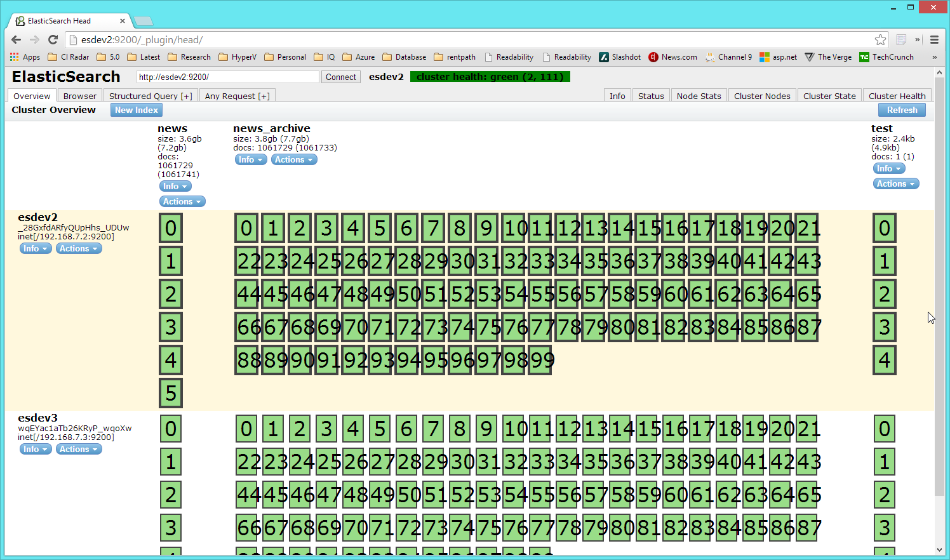950x560 pixels.
Task: Open the Node Stats menu
Action: 699,96
